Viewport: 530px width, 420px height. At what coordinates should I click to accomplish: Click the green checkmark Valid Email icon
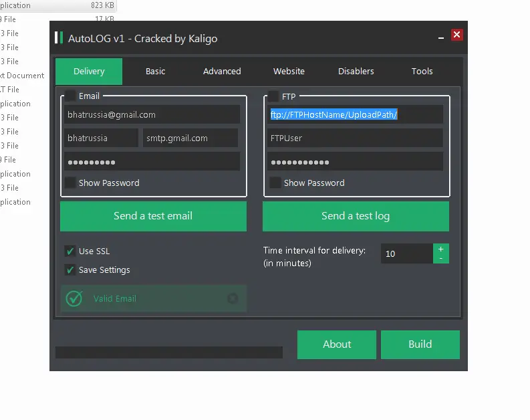[74, 299]
